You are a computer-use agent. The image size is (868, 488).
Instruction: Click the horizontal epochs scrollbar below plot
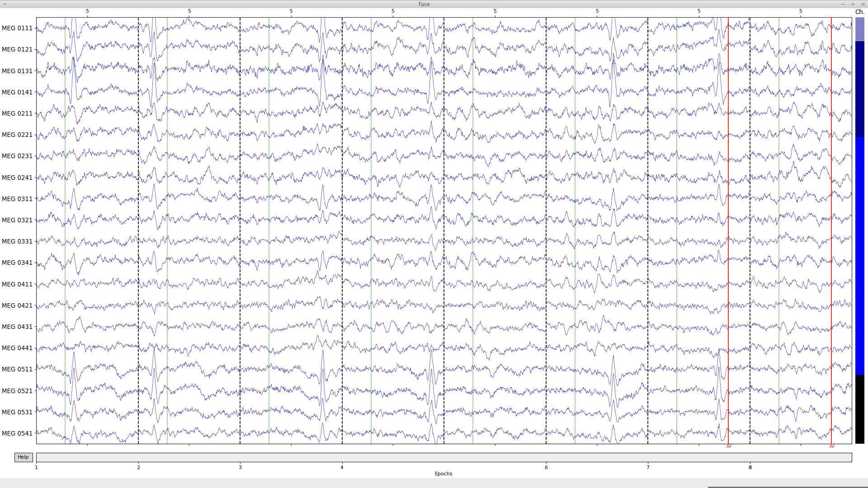tap(443, 457)
